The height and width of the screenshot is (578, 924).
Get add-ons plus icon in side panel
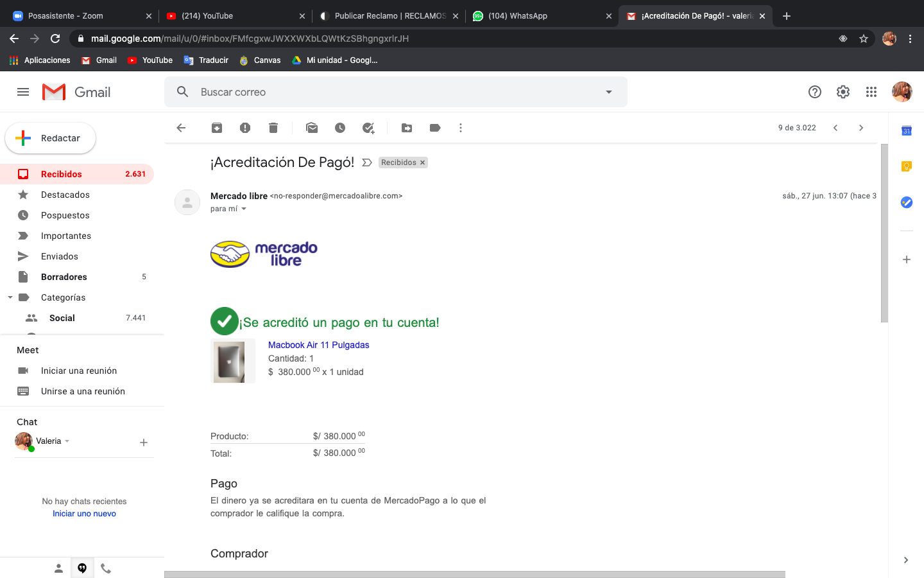point(907,259)
